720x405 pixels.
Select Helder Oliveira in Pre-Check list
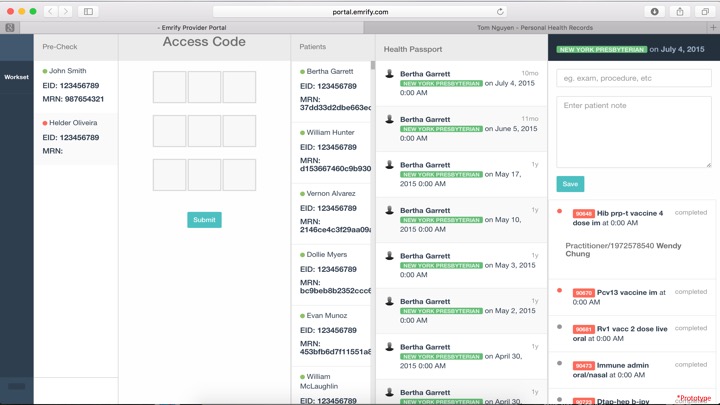tap(76, 138)
